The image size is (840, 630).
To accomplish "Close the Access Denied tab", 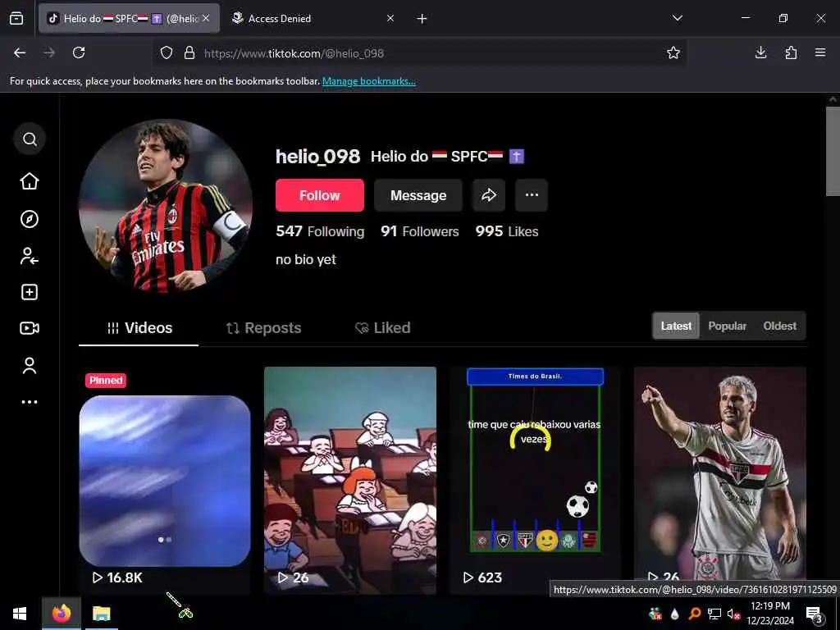I will pos(390,19).
